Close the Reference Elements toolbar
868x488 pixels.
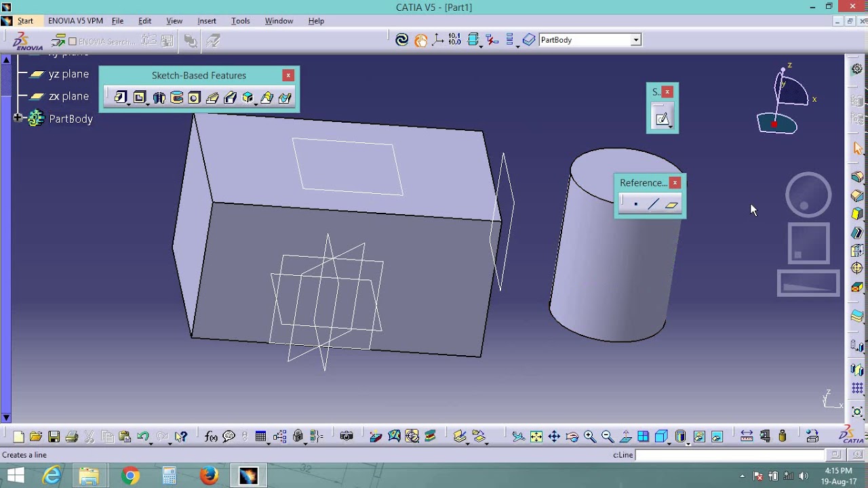675,182
